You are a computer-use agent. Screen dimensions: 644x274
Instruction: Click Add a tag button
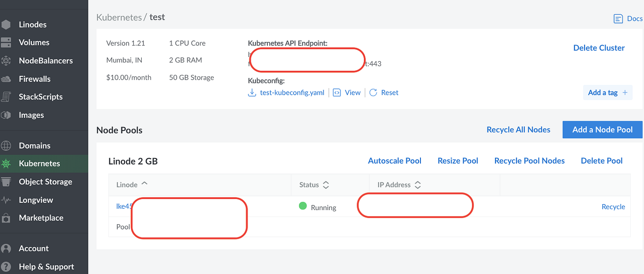tap(607, 92)
